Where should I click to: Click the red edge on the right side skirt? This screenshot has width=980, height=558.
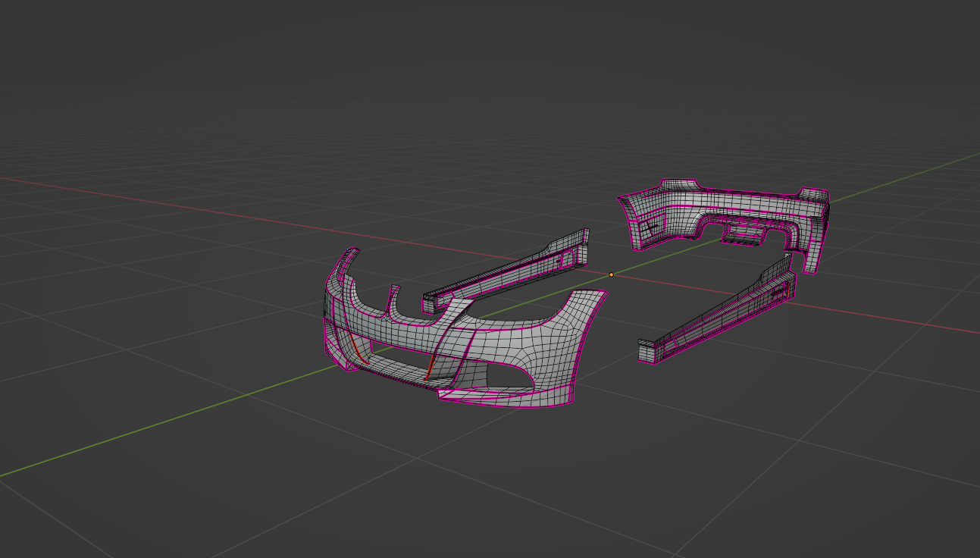pyautogui.click(x=787, y=290)
